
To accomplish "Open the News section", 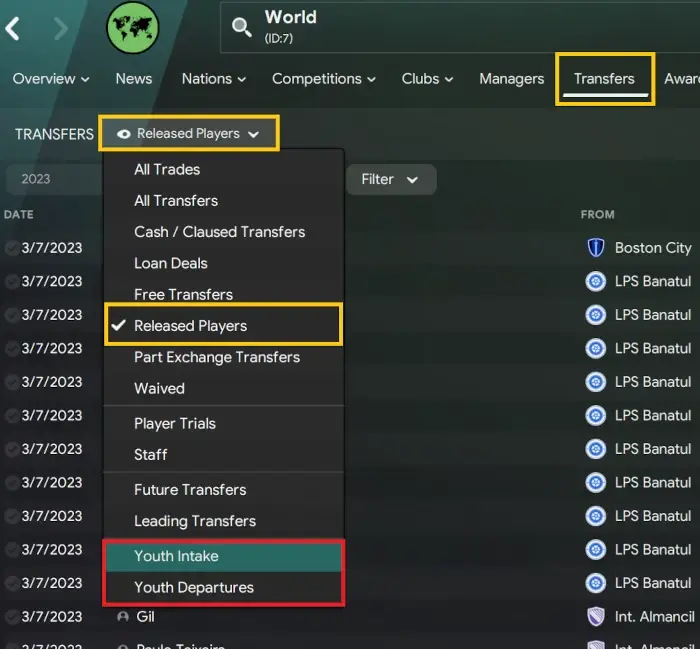I will click(x=134, y=79).
